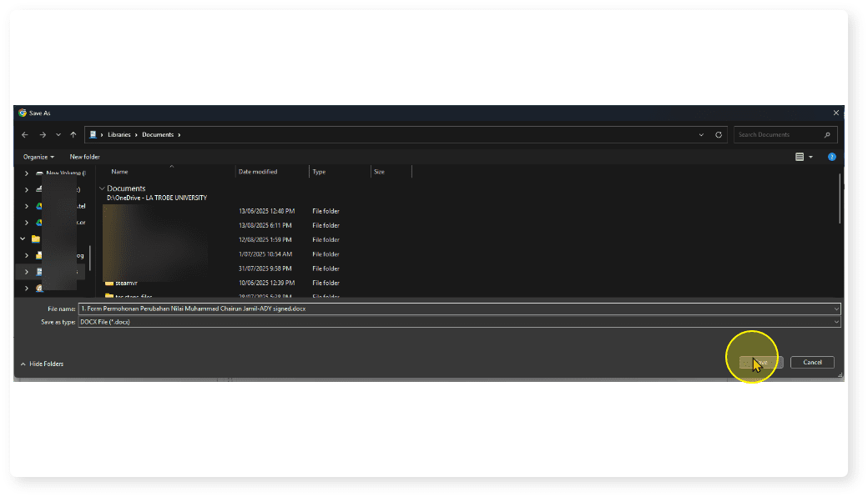868x497 pixels.
Task: Open the Organize menu
Action: pos(38,157)
